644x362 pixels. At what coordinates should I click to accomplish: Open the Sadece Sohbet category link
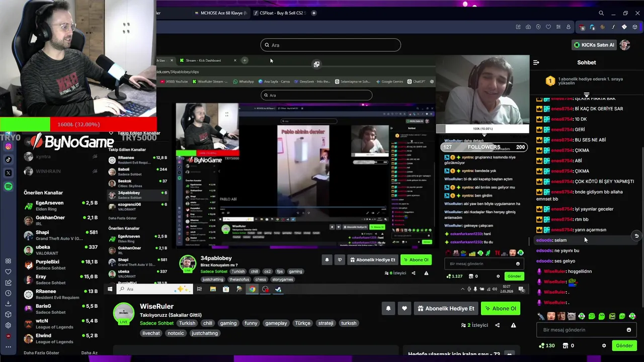coord(156,323)
